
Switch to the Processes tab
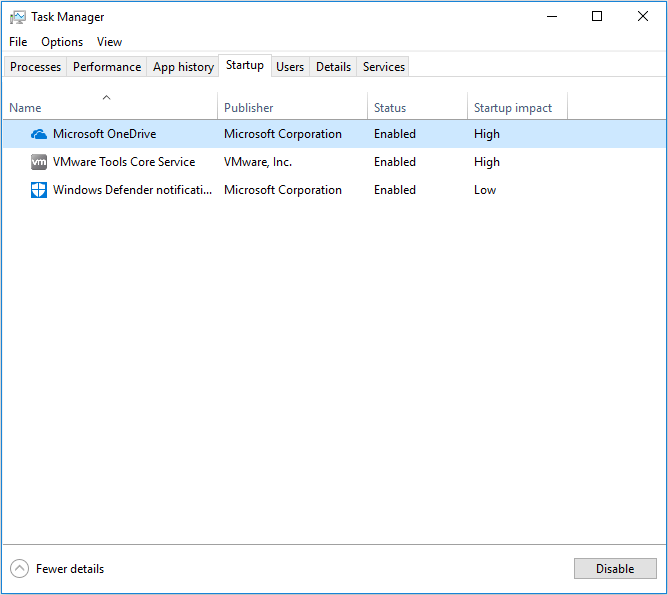click(x=35, y=67)
